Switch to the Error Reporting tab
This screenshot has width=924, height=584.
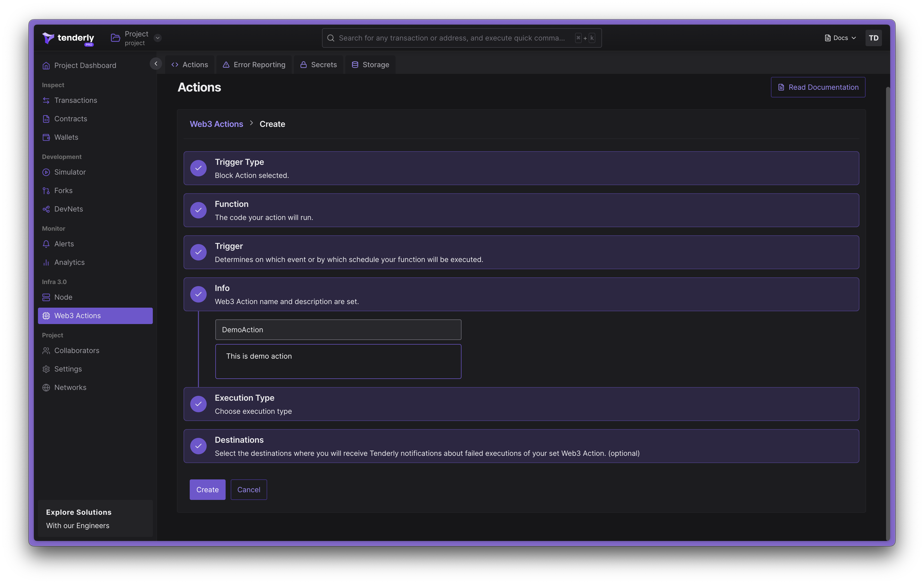pyautogui.click(x=254, y=64)
